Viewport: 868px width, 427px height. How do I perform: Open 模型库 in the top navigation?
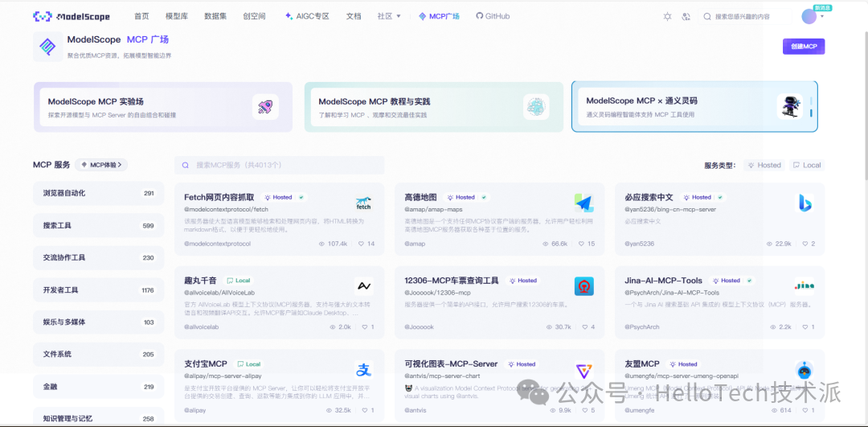click(x=177, y=17)
